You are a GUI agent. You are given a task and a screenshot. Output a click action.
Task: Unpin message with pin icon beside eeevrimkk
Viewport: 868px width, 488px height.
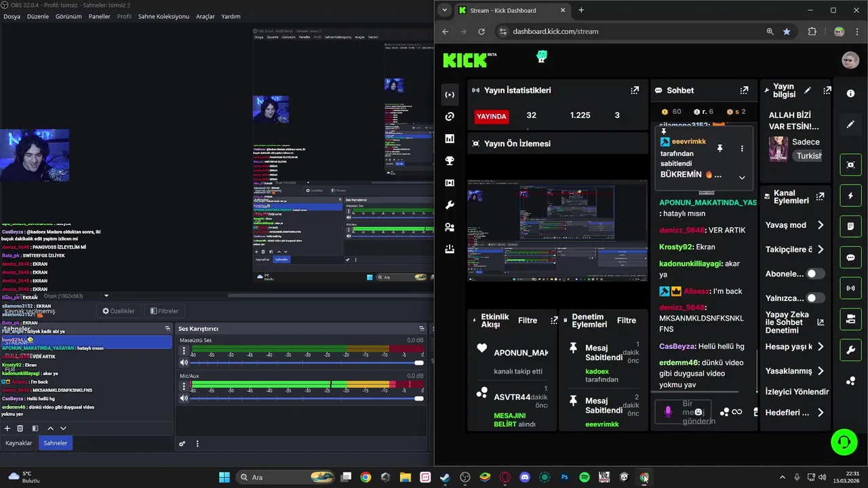coord(719,148)
